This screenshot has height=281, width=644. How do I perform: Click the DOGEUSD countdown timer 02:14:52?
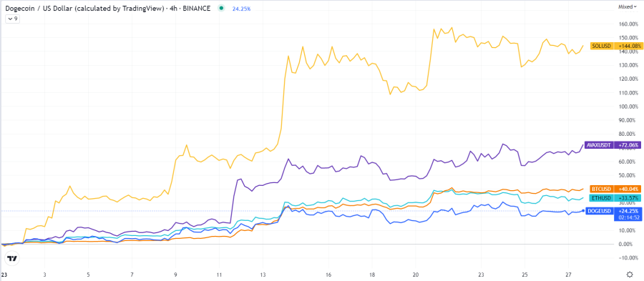click(x=629, y=217)
